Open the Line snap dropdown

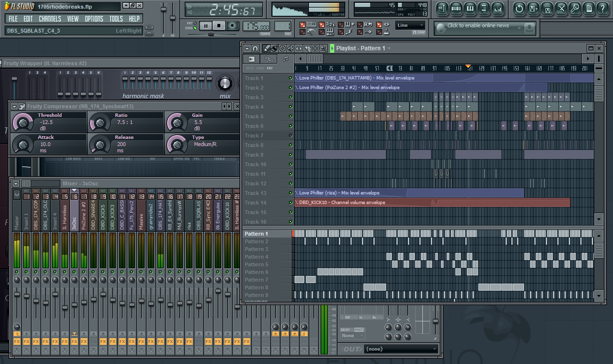tap(410, 25)
